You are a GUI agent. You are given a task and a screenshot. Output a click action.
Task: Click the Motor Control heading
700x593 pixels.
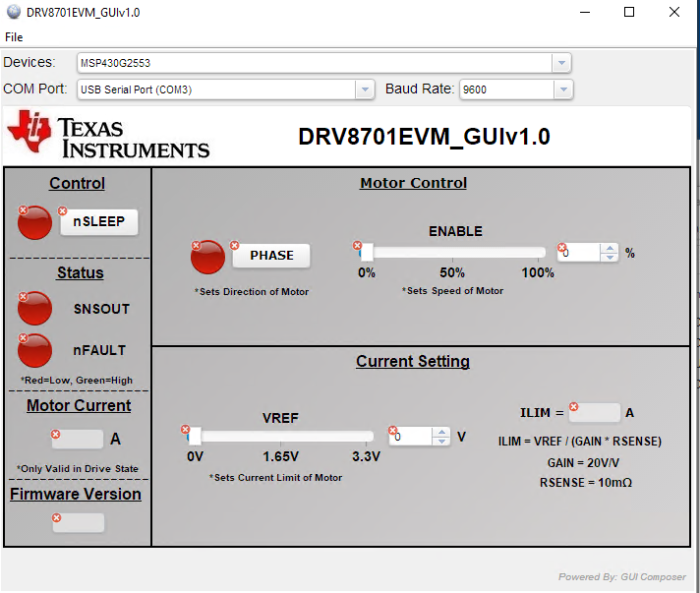click(x=413, y=183)
